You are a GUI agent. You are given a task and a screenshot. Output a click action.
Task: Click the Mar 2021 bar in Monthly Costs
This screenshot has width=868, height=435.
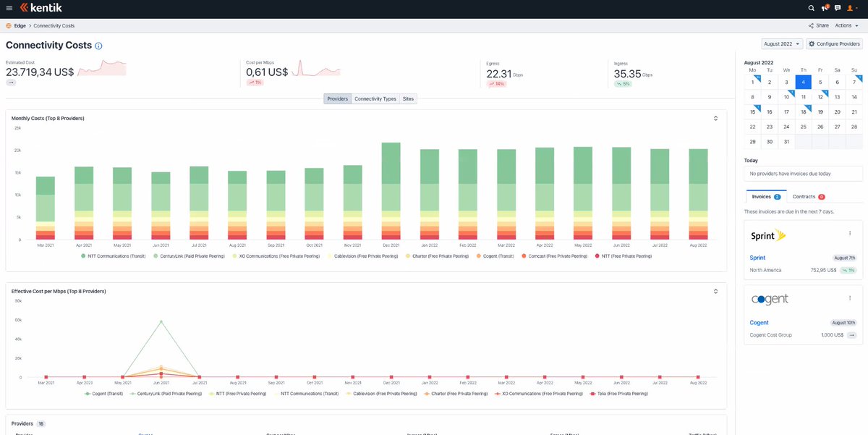[x=46, y=208]
